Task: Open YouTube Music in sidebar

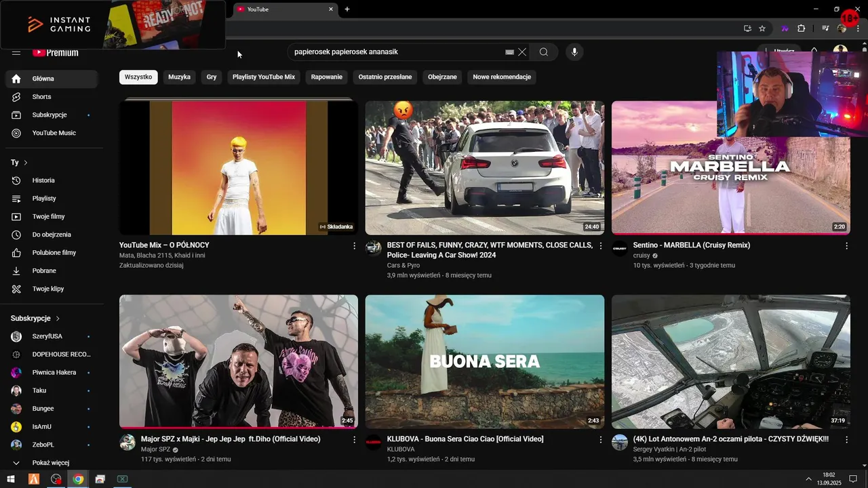Action: [52, 134]
